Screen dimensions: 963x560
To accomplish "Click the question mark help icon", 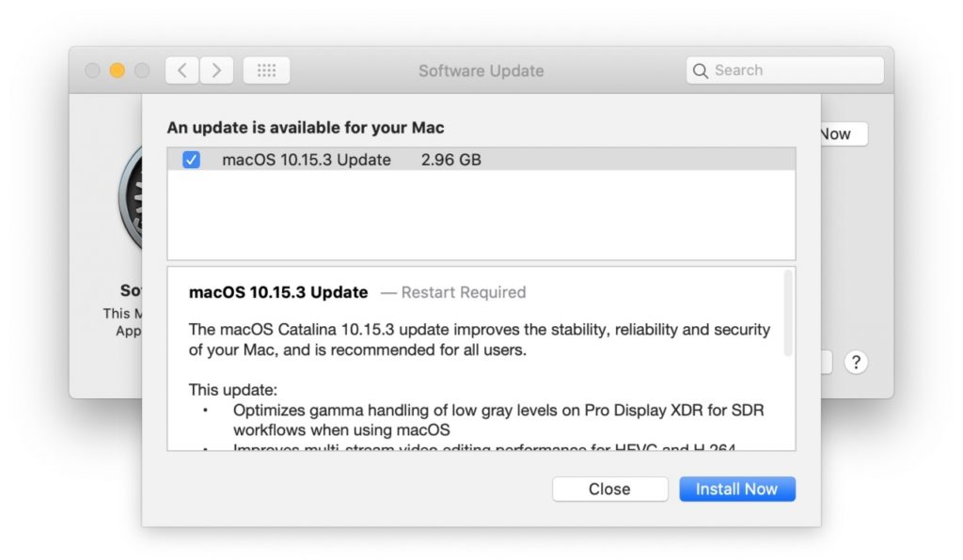I will (x=856, y=362).
